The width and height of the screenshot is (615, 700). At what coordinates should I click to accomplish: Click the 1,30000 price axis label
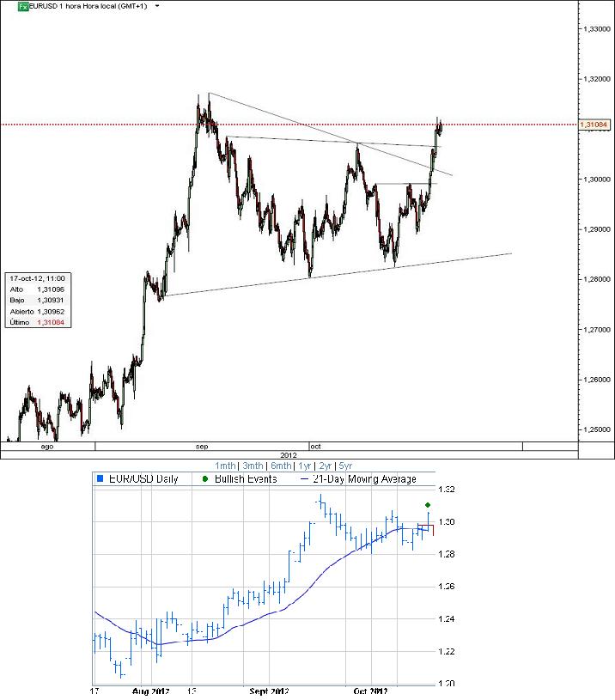(597, 179)
